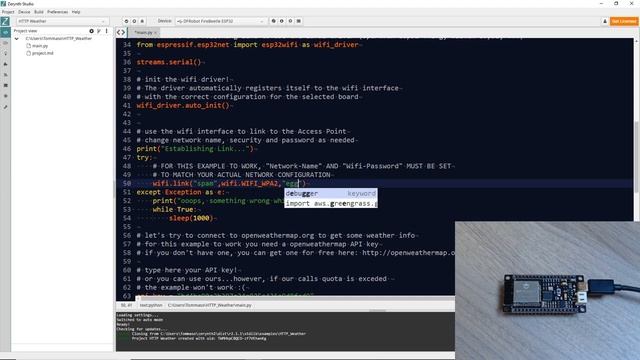Image resolution: width=640 pixels, height=360 pixels.
Task: Open the Device menu
Action: [x=24, y=12]
